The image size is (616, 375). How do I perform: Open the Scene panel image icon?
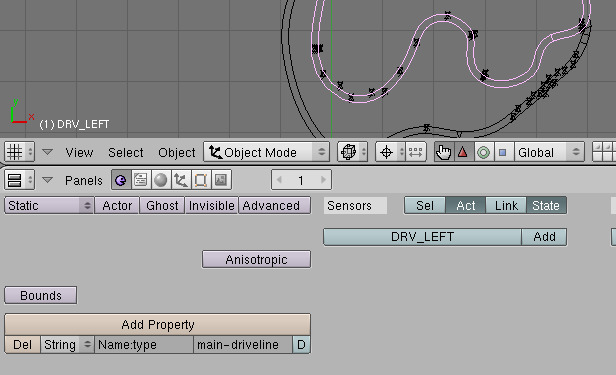(x=221, y=180)
